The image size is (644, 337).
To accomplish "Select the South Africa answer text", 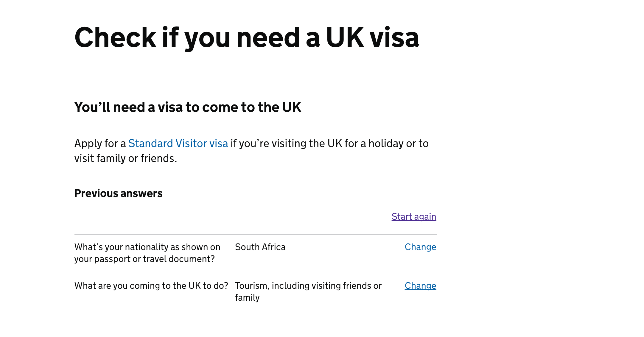I will point(260,247).
